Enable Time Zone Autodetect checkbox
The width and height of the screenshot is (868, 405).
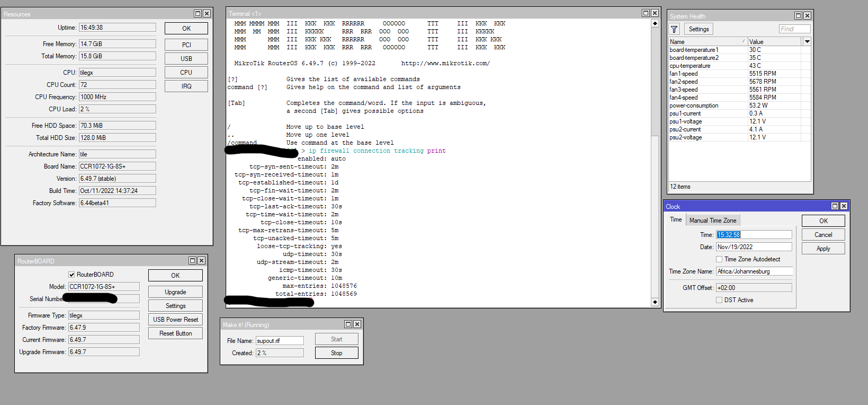tap(719, 259)
